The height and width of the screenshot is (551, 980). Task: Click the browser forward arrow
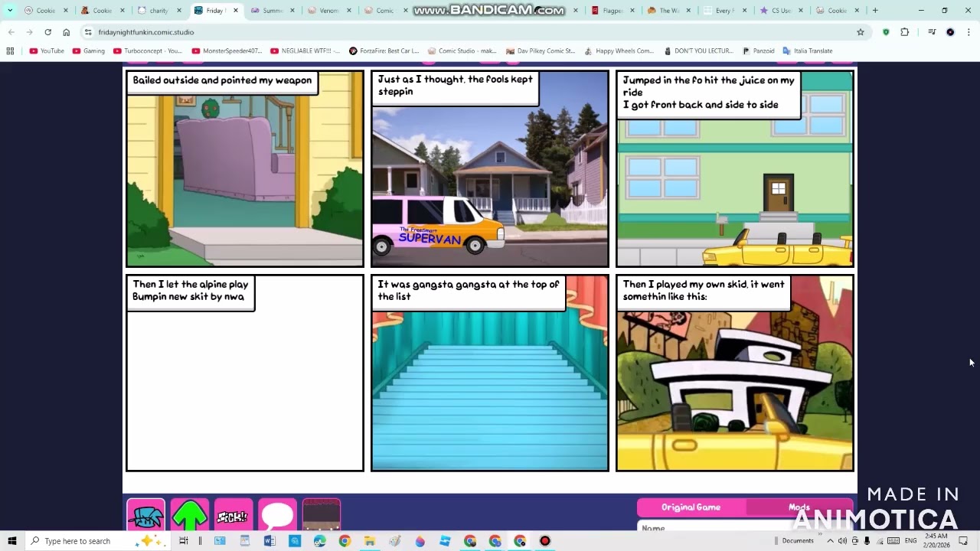pos(29,32)
